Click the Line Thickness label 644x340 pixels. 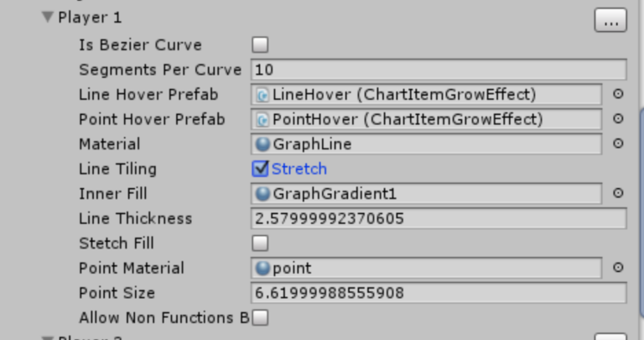[x=136, y=218]
